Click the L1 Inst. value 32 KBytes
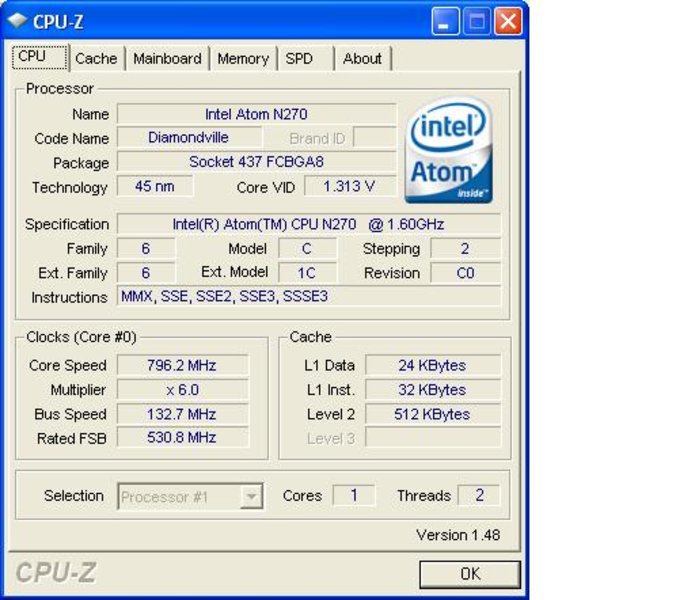 (433, 390)
